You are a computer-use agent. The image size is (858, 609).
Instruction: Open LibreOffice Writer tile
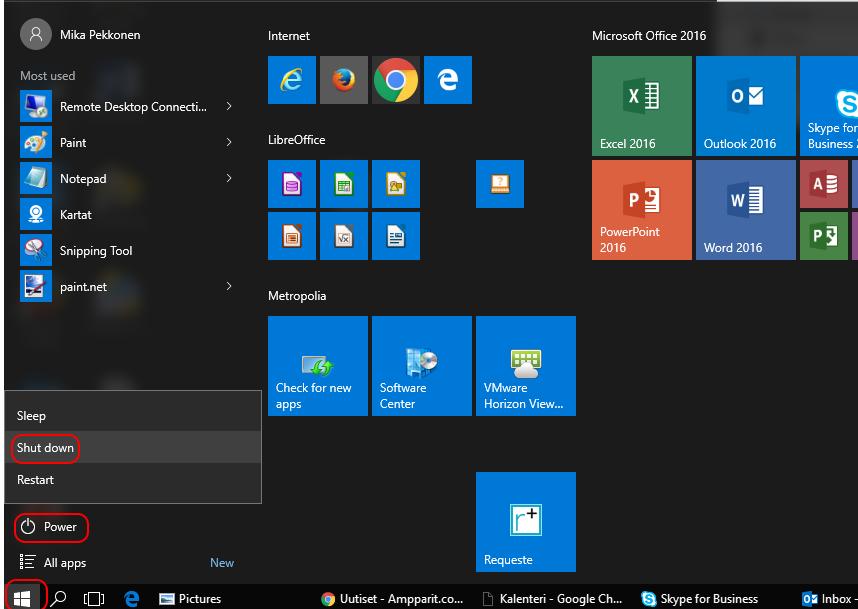coord(396,236)
